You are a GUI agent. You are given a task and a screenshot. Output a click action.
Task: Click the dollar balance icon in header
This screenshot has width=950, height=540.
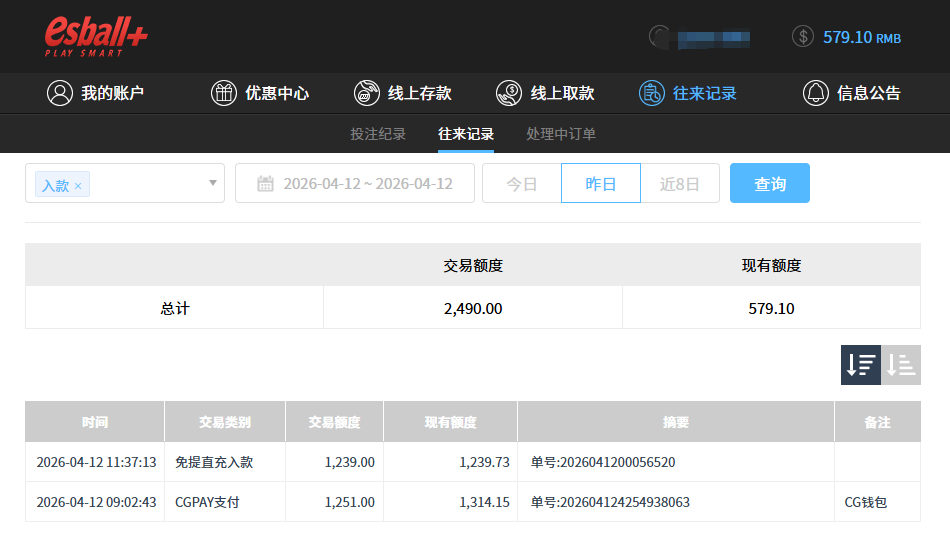click(x=803, y=37)
